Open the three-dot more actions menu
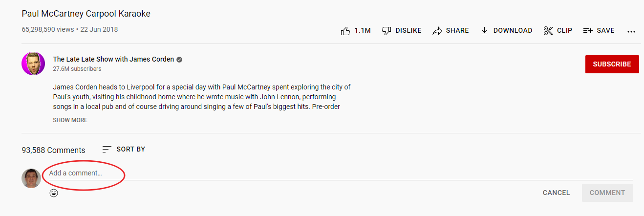Viewport: 644px width, 216px height. (x=631, y=31)
